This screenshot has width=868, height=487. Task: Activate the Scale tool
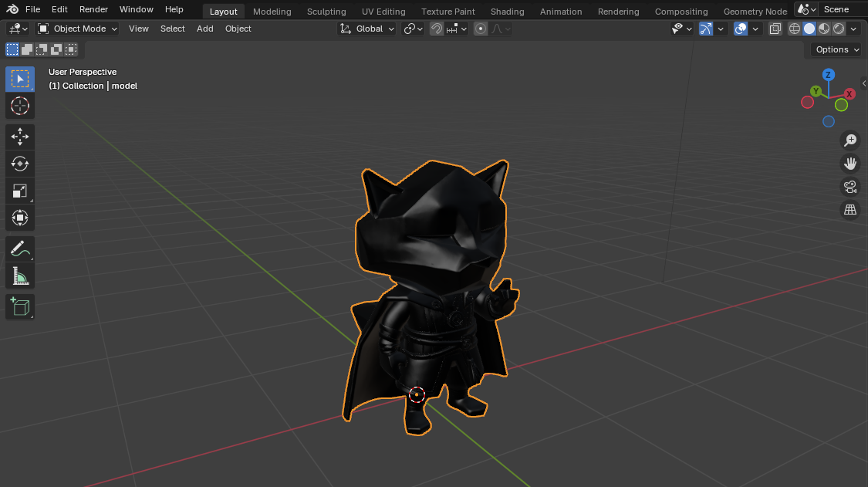20,191
